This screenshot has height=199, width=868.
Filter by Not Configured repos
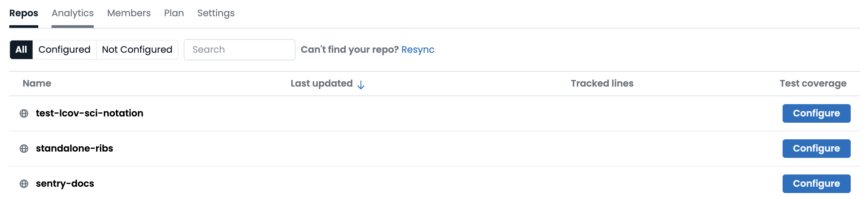(137, 50)
